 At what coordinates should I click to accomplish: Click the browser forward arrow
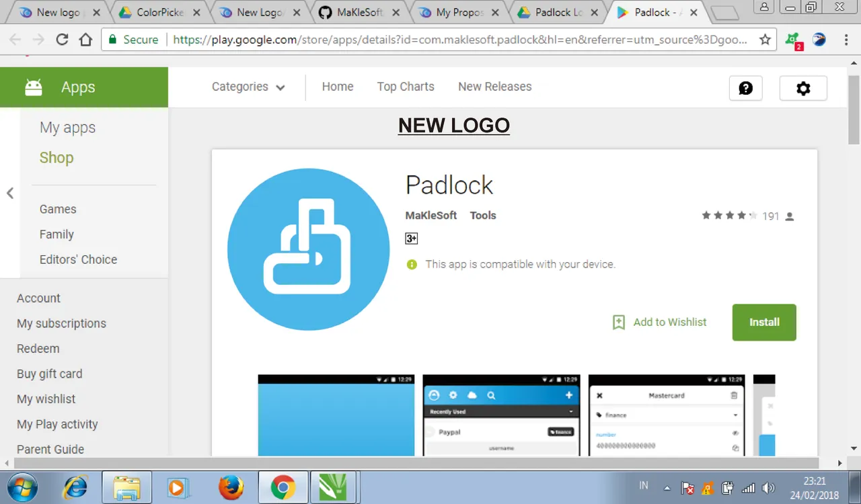38,40
